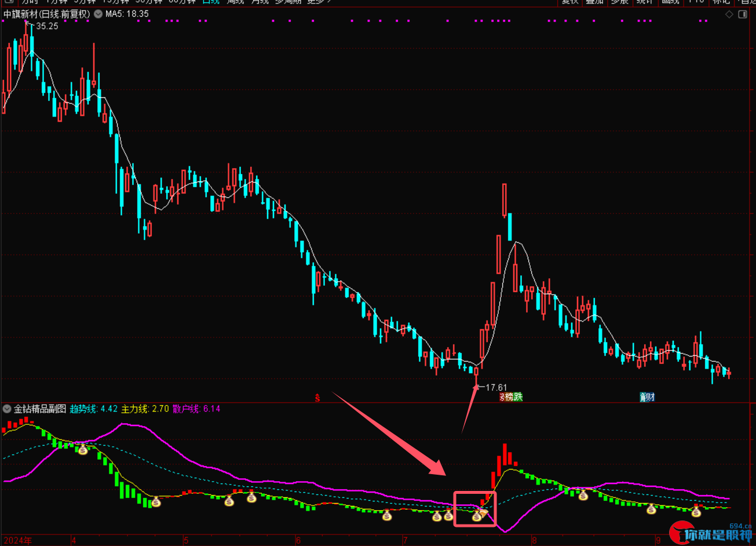Click the 17.61 low price label
The height and width of the screenshot is (546, 756).
[496, 387]
